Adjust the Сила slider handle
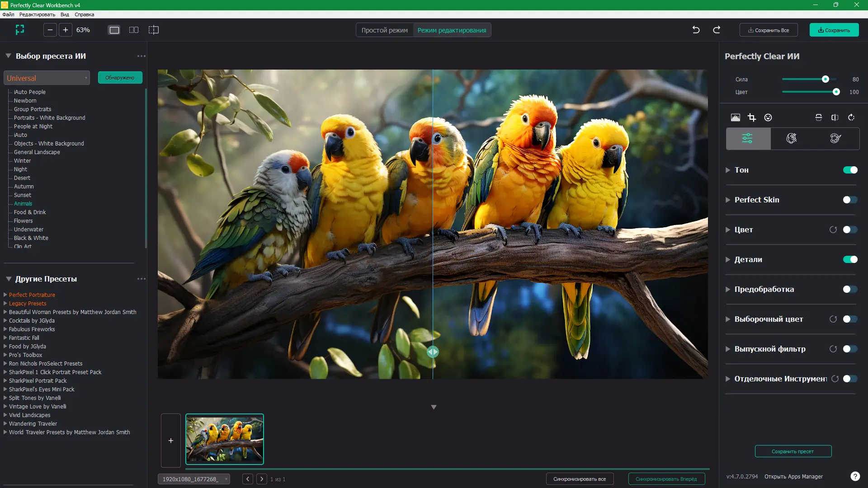868x488 pixels. point(825,79)
